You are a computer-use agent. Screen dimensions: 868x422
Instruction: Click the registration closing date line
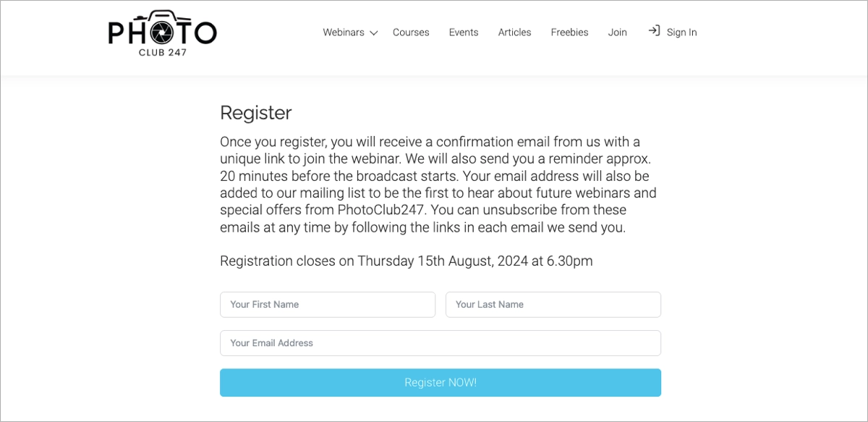point(406,261)
